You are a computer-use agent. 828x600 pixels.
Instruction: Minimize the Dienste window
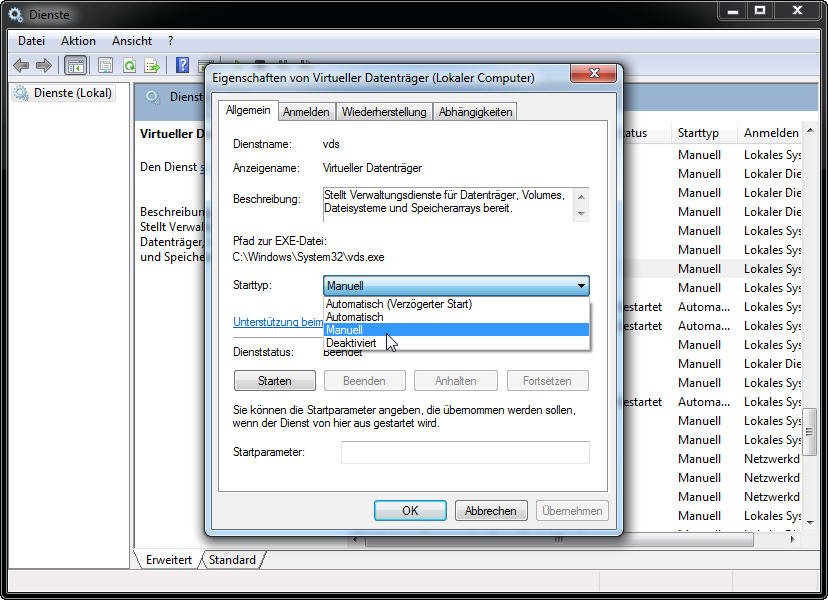pyautogui.click(x=733, y=11)
